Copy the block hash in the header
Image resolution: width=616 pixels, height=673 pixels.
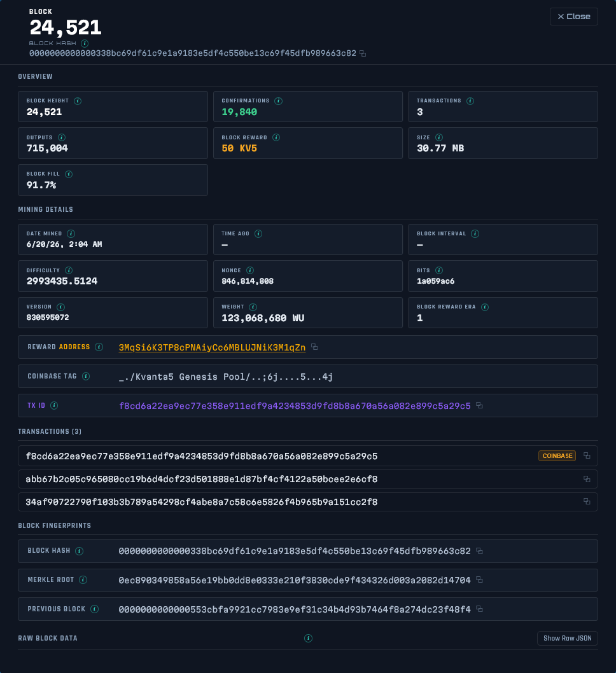click(x=363, y=53)
